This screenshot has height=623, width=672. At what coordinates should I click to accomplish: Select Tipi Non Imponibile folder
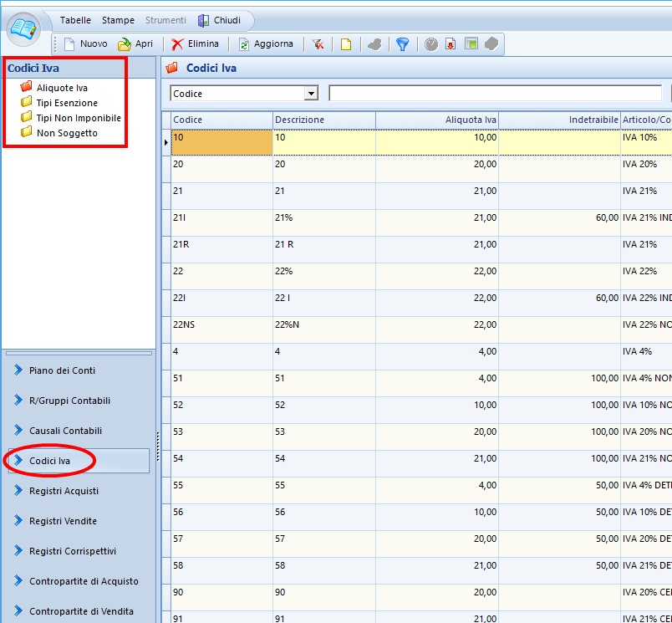[79, 118]
